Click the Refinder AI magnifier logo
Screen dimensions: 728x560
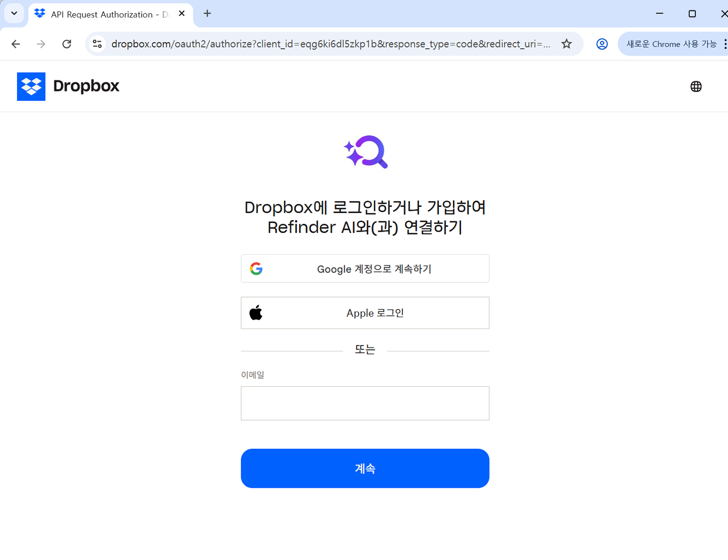pos(366,152)
